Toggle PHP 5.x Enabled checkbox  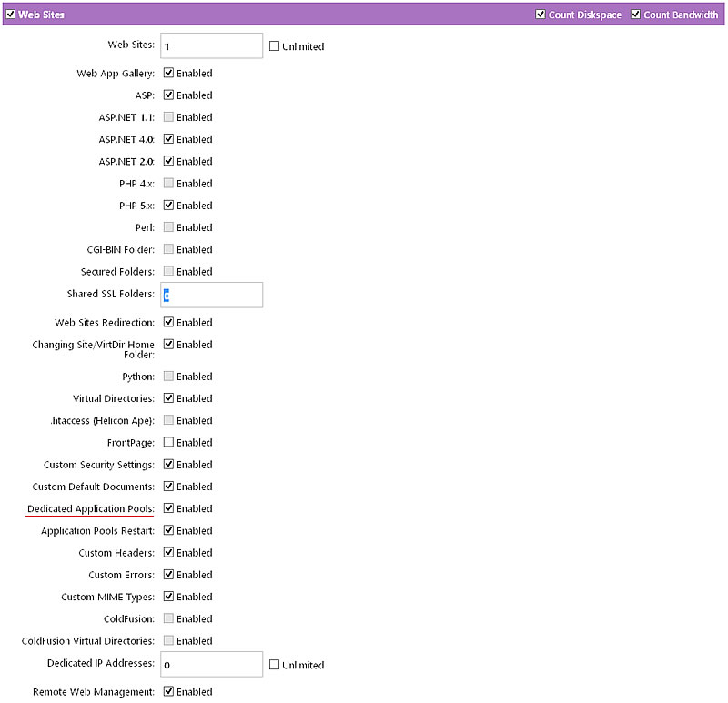pyautogui.click(x=168, y=206)
